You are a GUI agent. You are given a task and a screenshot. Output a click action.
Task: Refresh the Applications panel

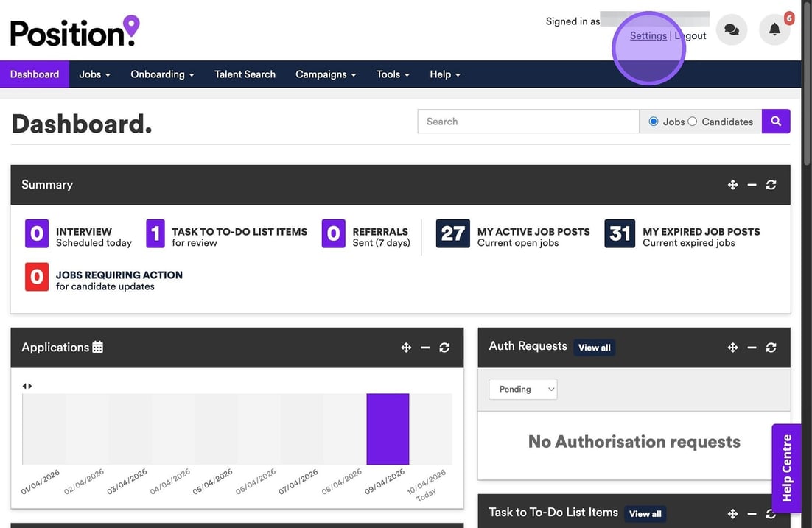(444, 348)
